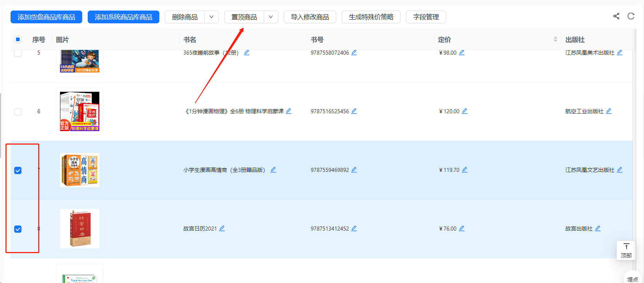Edit ISBN 9787513412452
This screenshot has width=644, height=283.
coord(354,228)
